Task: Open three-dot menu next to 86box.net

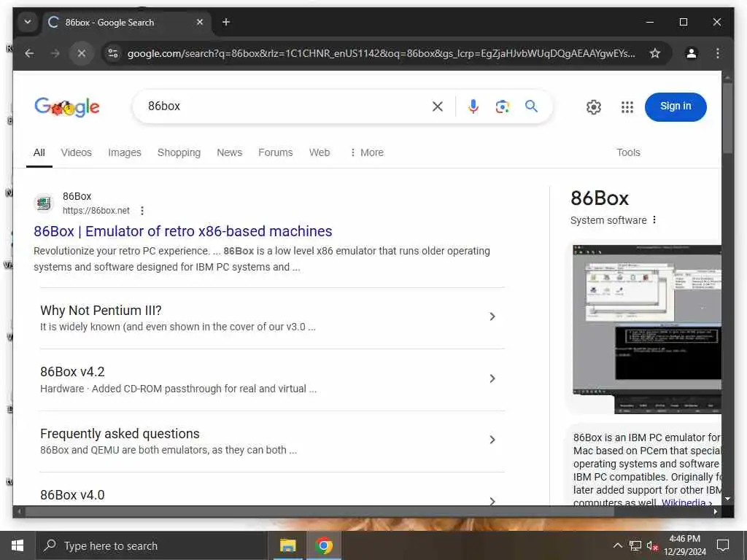Action: (x=142, y=211)
